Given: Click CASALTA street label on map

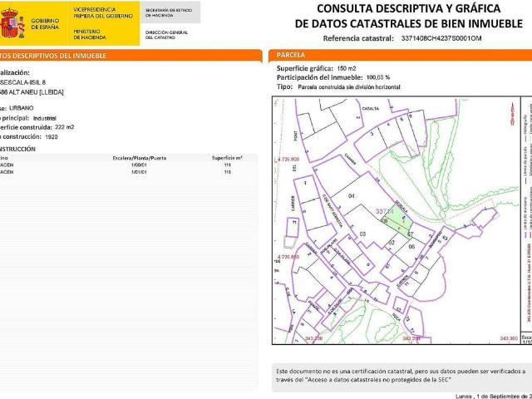Looking at the screenshot, I should pyautogui.click(x=371, y=109).
